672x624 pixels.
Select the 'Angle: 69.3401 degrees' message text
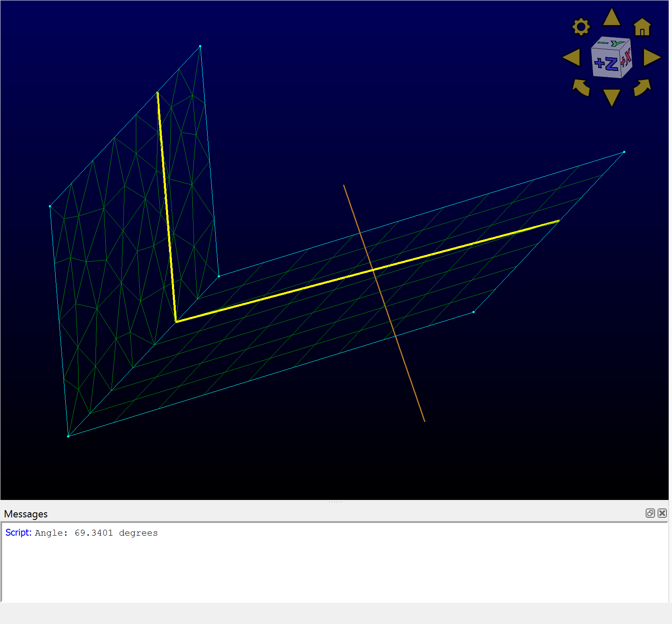(96, 533)
